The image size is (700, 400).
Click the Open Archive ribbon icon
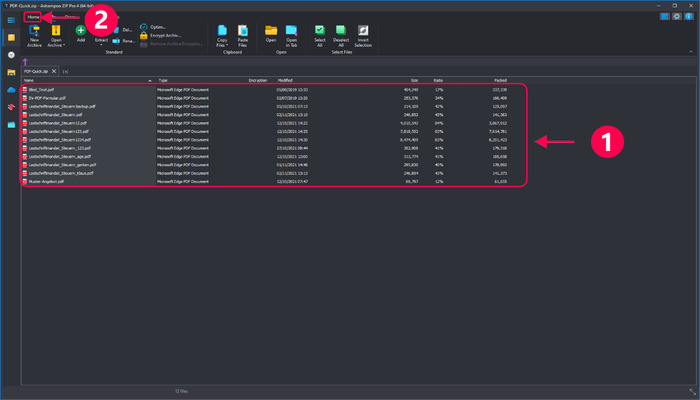(x=56, y=31)
